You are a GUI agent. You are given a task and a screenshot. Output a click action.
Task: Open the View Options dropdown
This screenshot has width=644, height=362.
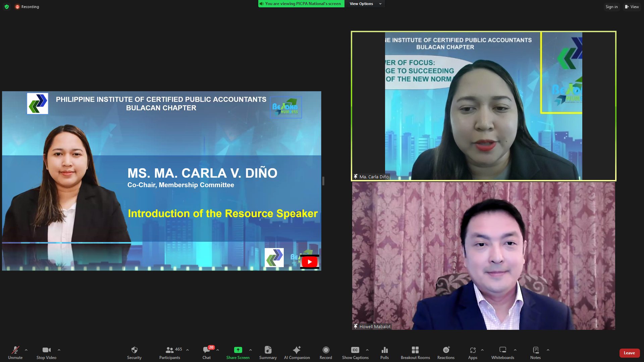[365, 4]
